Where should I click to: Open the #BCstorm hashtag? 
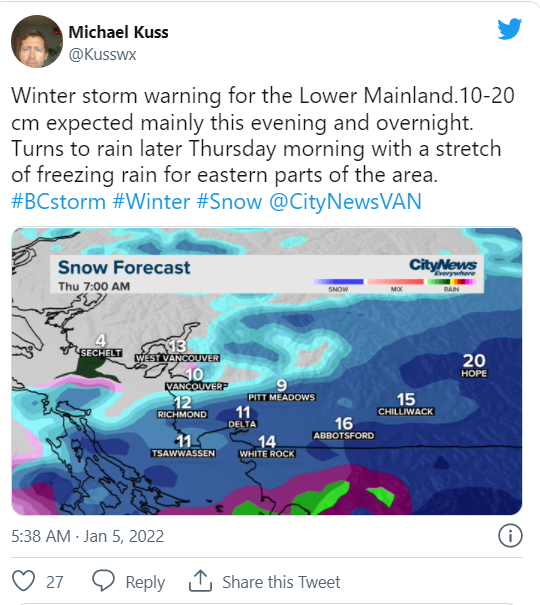click(x=58, y=201)
